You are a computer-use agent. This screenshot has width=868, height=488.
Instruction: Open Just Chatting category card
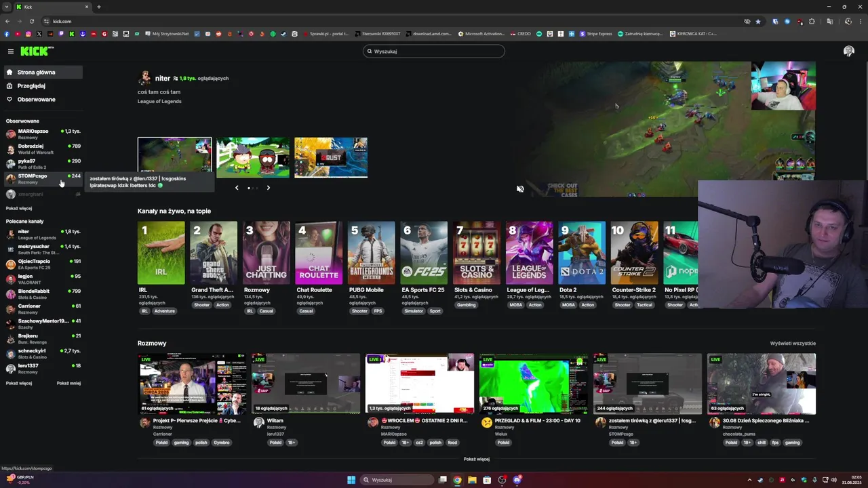267,253
